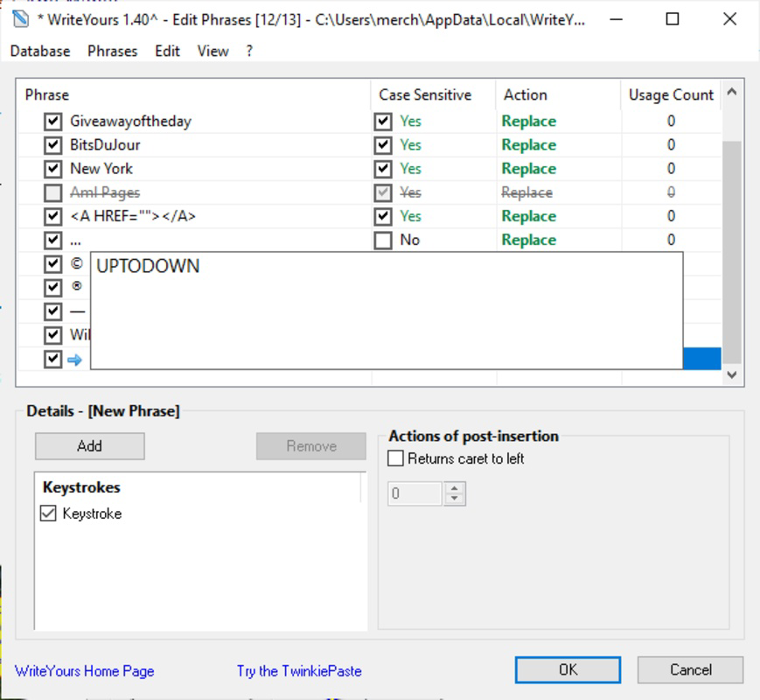760x700 pixels.
Task: Decrease caret offset with spinner down arrow
Action: click(x=455, y=499)
